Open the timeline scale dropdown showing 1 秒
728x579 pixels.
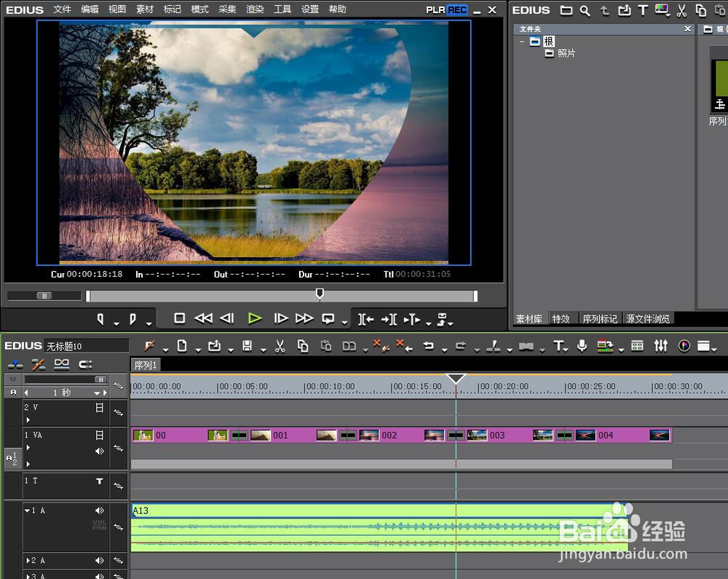(x=97, y=393)
